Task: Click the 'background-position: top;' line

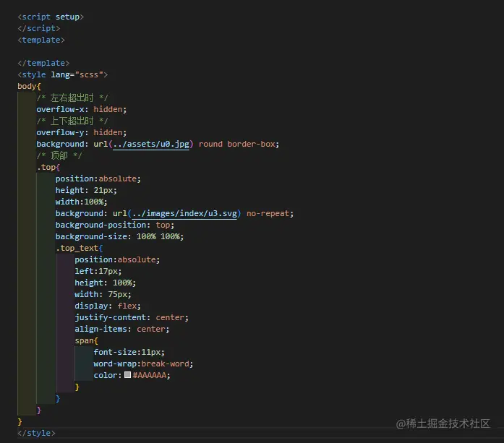Action: (x=115, y=225)
